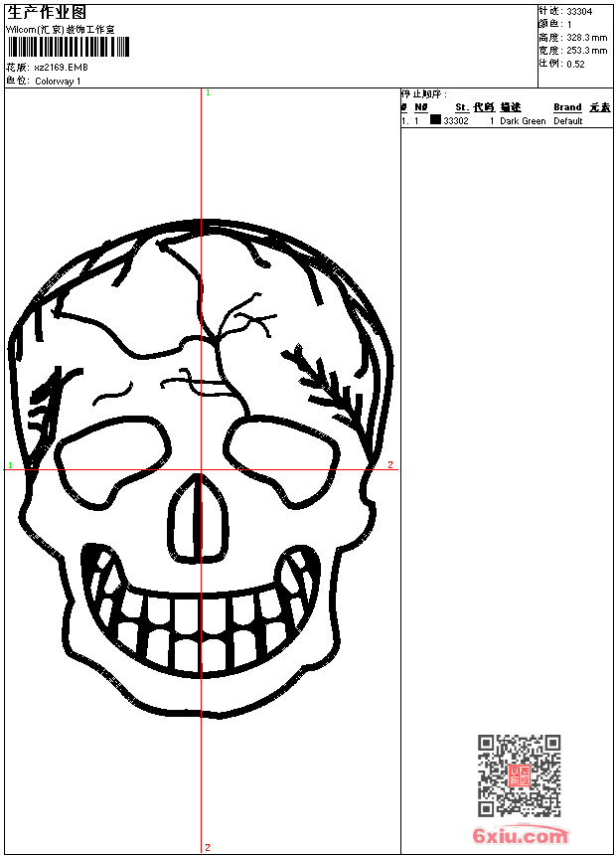Image resolution: width=616 pixels, height=855 pixels.
Task: Click the green marker 1 at left of horizontal line
Action: point(10,464)
